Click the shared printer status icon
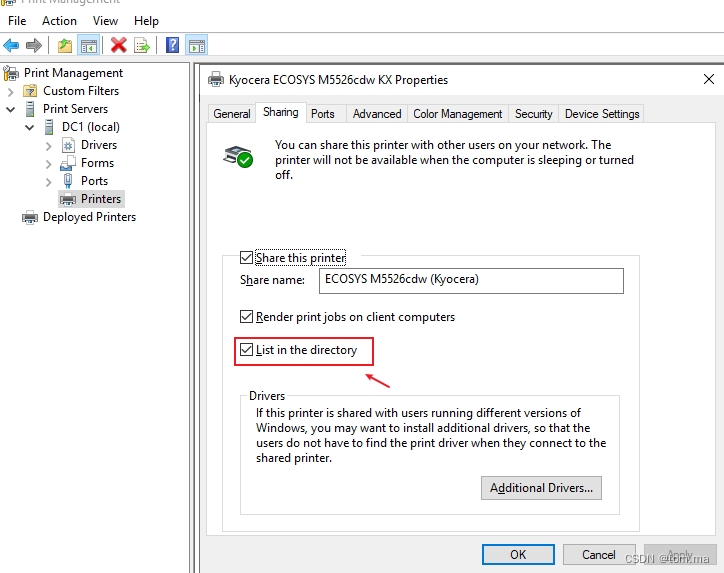 (238, 157)
